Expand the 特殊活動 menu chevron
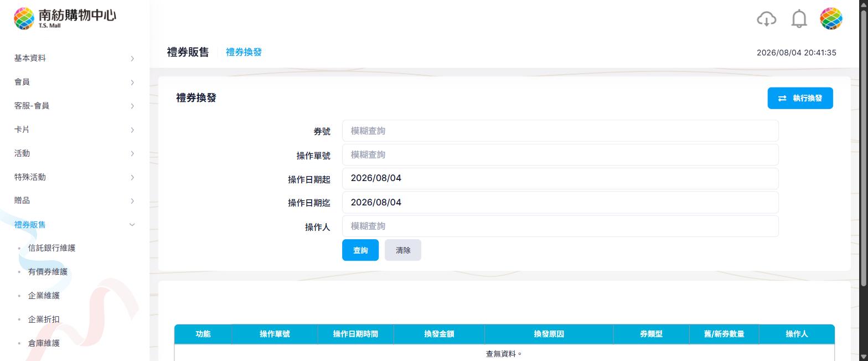The width and height of the screenshot is (868, 361). click(132, 178)
